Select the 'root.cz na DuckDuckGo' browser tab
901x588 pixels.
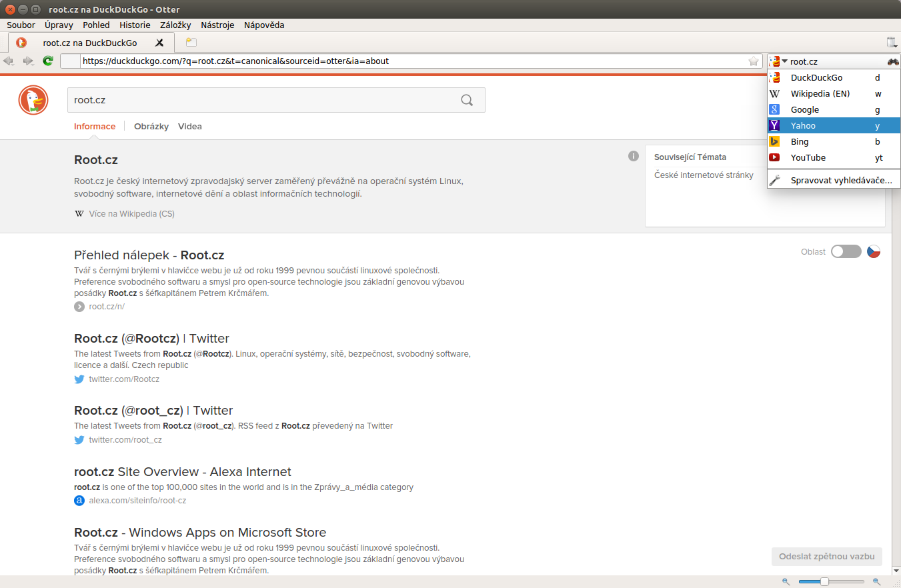pos(92,43)
